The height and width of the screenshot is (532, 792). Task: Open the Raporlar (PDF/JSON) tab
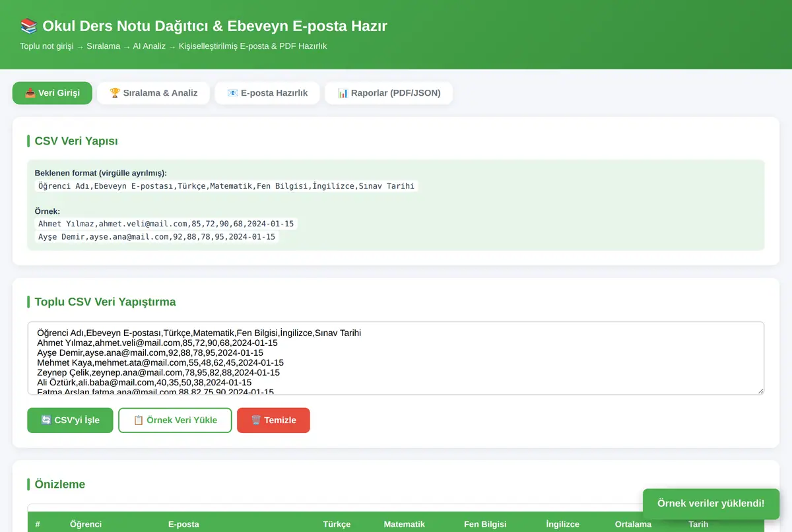[x=389, y=93]
